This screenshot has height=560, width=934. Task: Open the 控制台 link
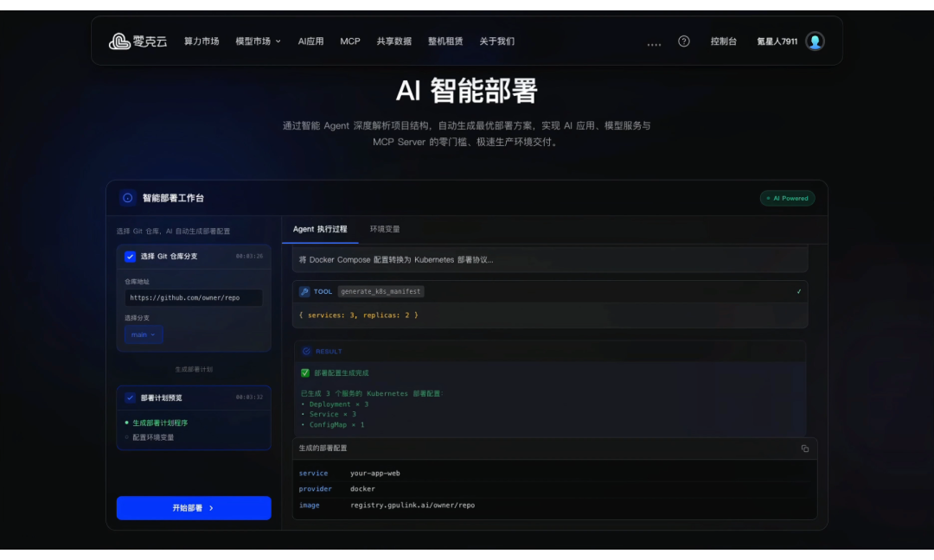(x=724, y=41)
